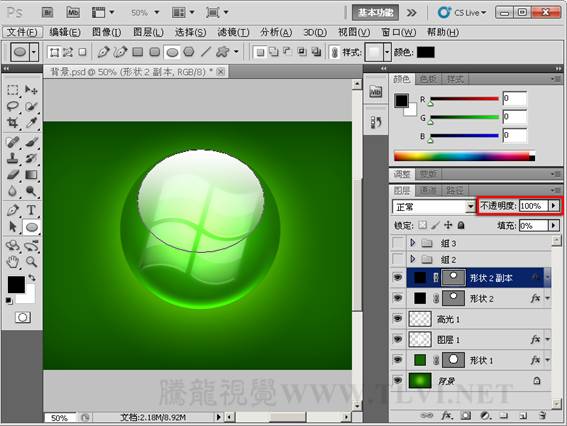Add a layer style with fx button
The width and height of the screenshot is (567, 426).
pos(446,416)
